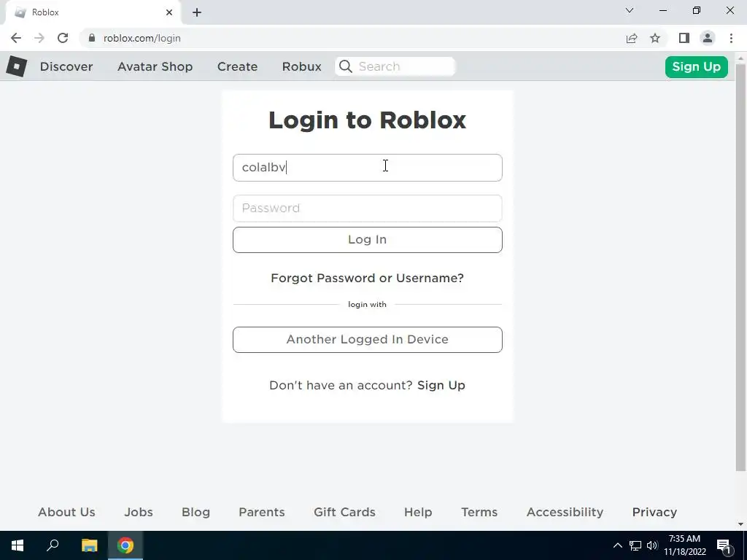The height and width of the screenshot is (560, 747).
Task: Click the Roblox Search box
Action: (395, 66)
